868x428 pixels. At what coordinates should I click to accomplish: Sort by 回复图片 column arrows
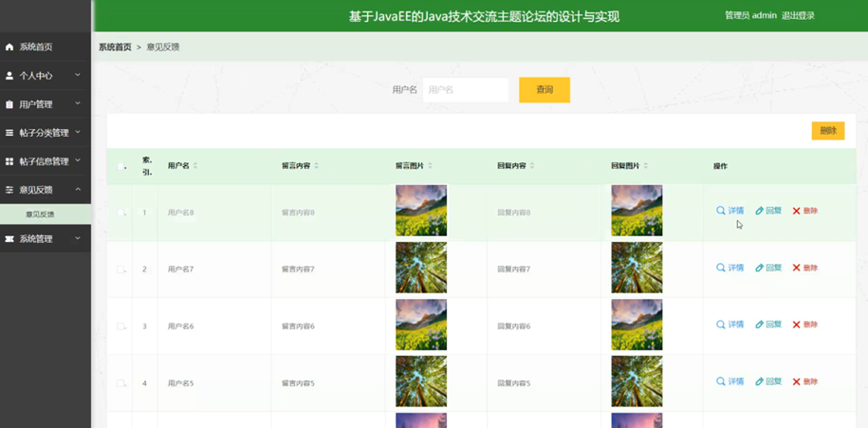click(x=645, y=165)
